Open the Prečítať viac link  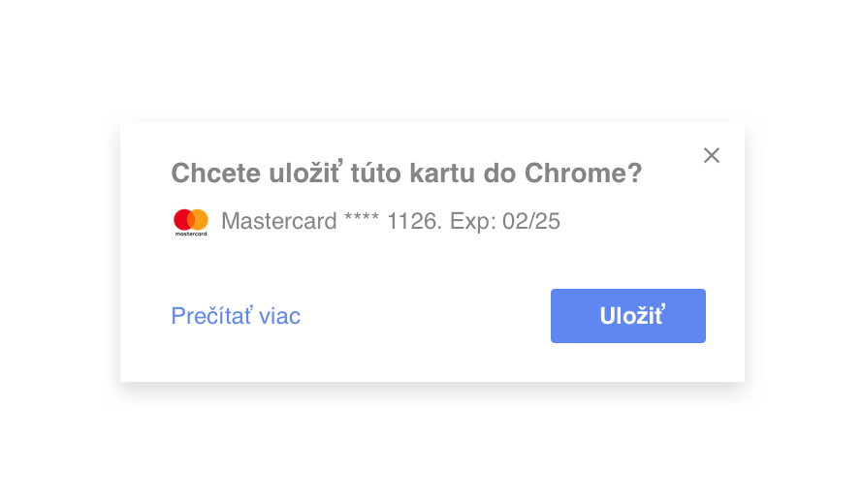[236, 316]
